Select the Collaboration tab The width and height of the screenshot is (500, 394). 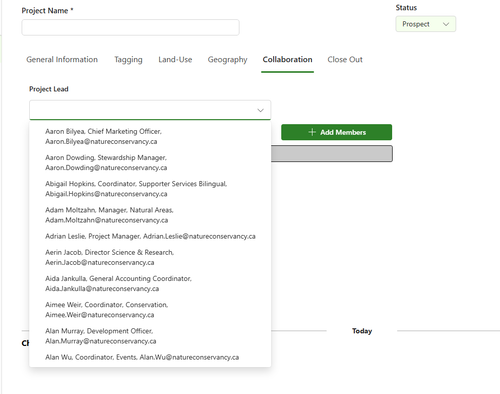tap(287, 60)
